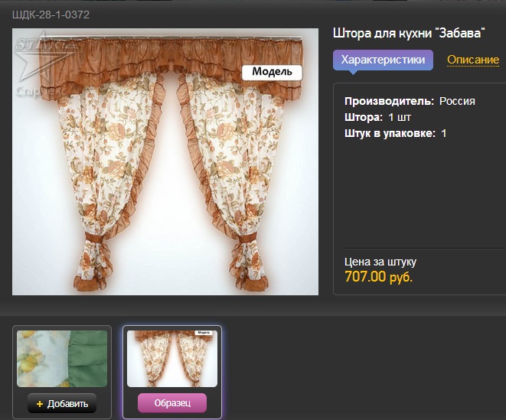Click the main curtain product image
Screen dimensions: 506x420
[165, 161]
